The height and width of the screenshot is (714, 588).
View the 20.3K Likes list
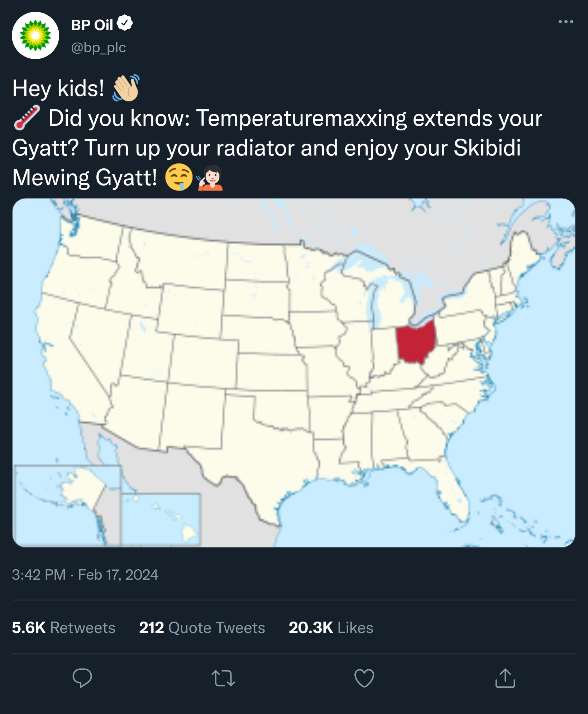coord(331,628)
